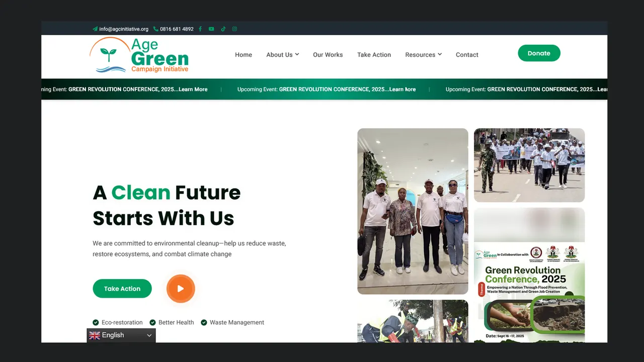Open the group photo in the lobby
The image size is (644, 362).
tap(413, 211)
